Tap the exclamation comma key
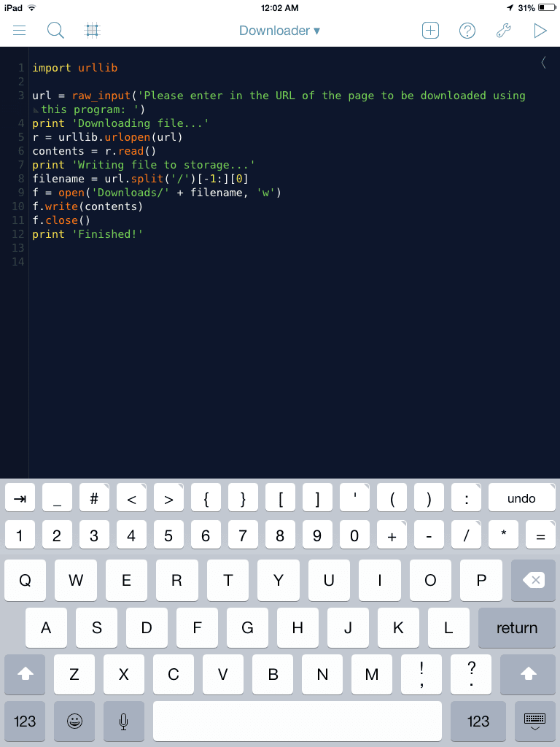Image resolution: width=560 pixels, height=747 pixels. [x=421, y=674]
